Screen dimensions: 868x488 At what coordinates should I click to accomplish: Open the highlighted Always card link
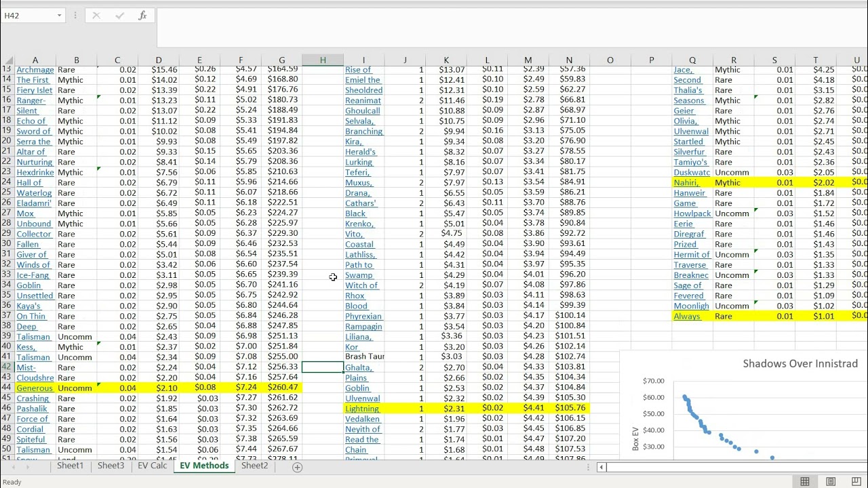pos(687,317)
